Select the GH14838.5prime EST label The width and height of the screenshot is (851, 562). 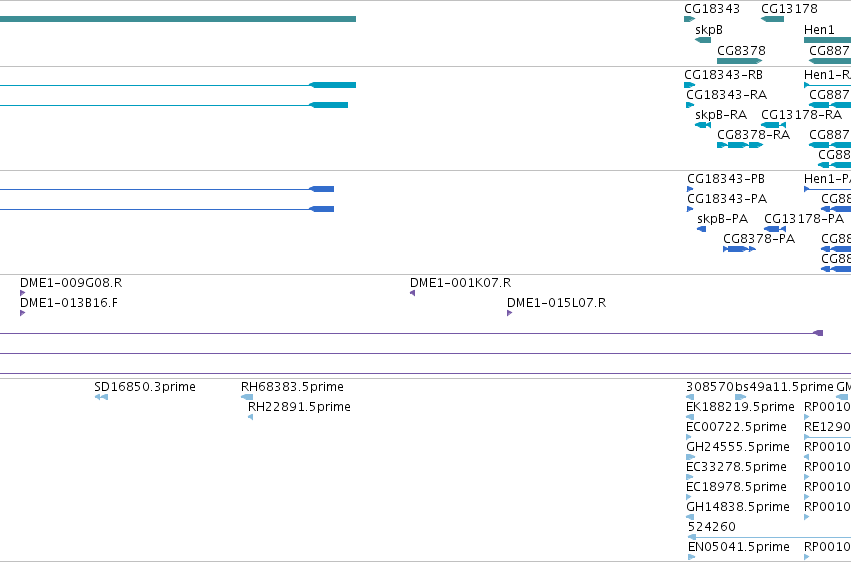(x=738, y=508)
